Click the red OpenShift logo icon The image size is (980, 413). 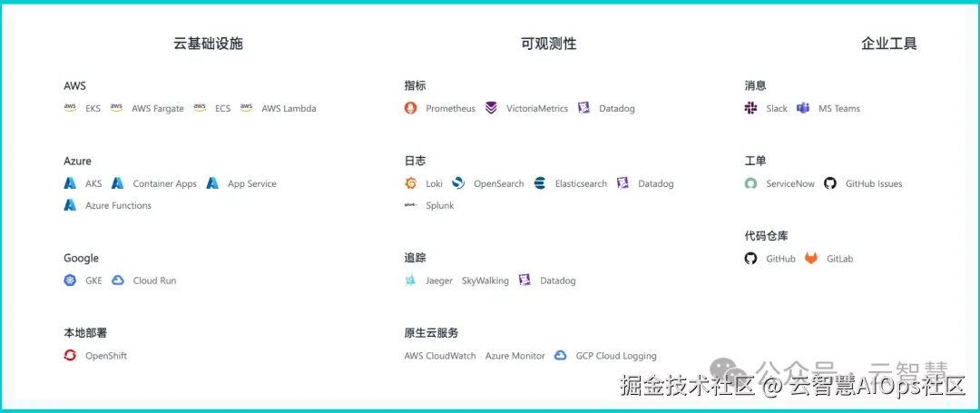click(x=70, y=356)
